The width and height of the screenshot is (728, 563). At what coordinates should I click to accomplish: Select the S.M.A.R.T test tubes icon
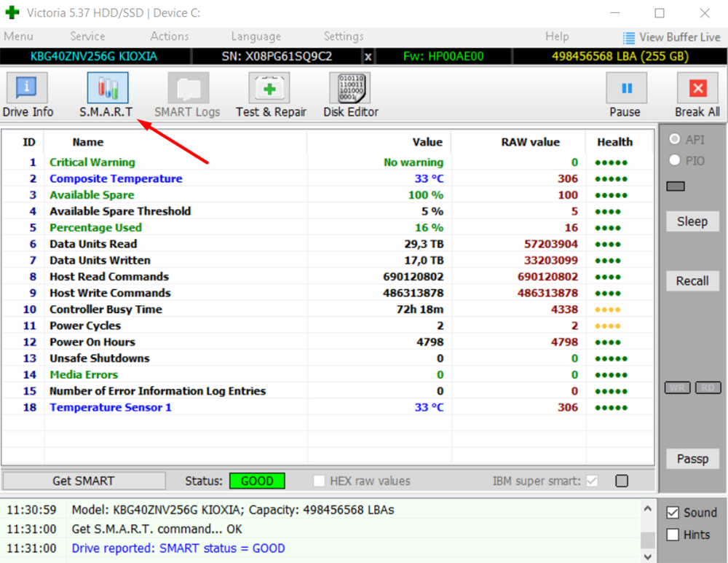pyautogui.click(x=108, y=88)
